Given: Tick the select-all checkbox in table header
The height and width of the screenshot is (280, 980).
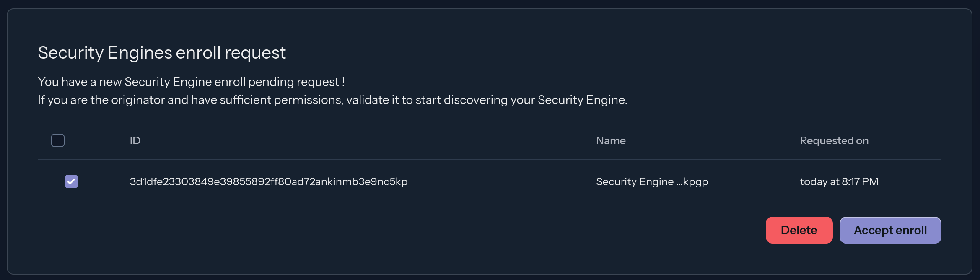Looking at the screenshot, I should 58,140.
